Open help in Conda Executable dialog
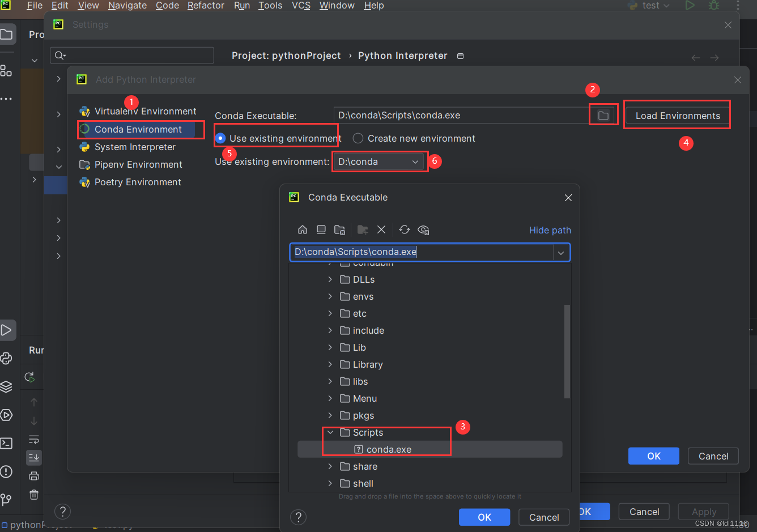The width and height of the screenshot is (757, 532). [x=298, y=517]
